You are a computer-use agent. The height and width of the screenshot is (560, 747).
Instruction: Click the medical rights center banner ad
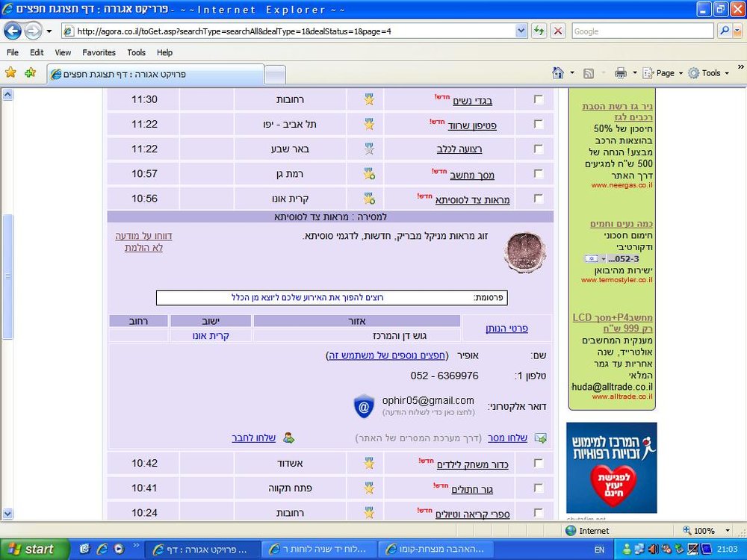(x=612, y=467)
